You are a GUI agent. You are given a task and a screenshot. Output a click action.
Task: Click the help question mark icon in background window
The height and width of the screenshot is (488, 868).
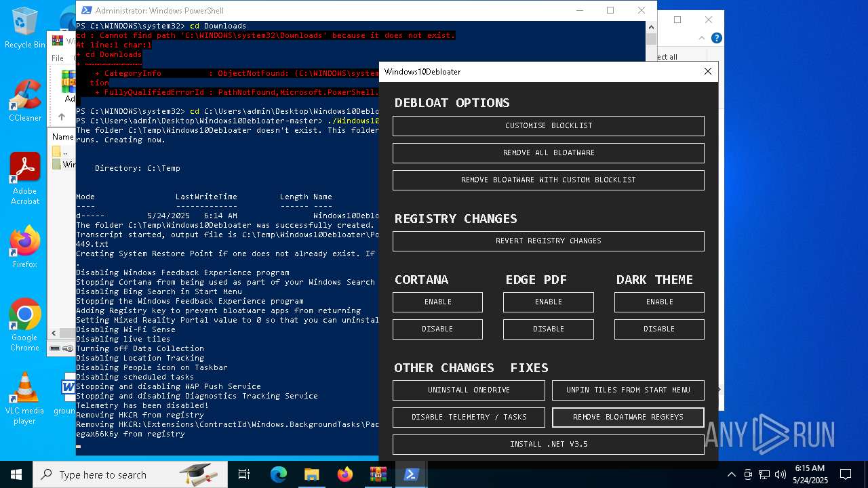tap(716, 38)
